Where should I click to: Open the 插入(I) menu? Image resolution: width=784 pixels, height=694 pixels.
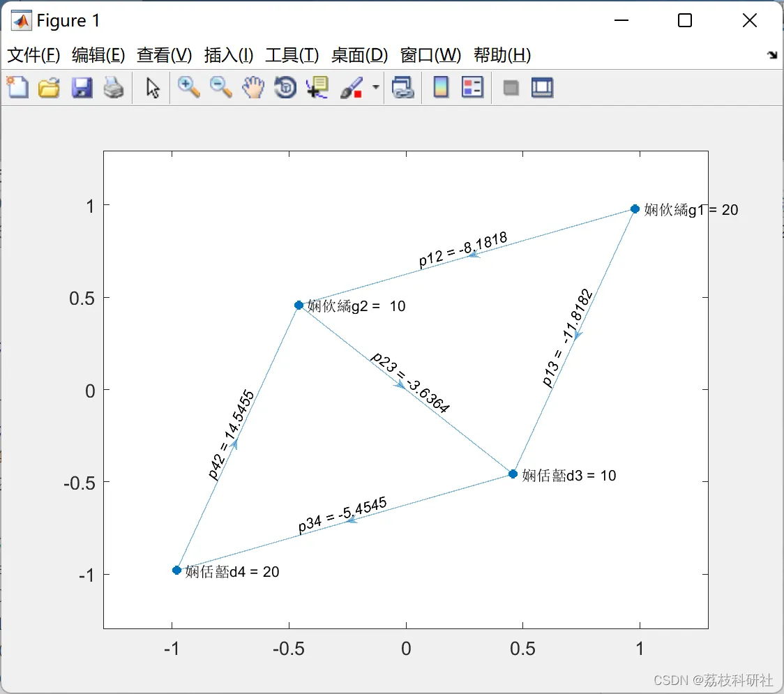coord(229,54)
